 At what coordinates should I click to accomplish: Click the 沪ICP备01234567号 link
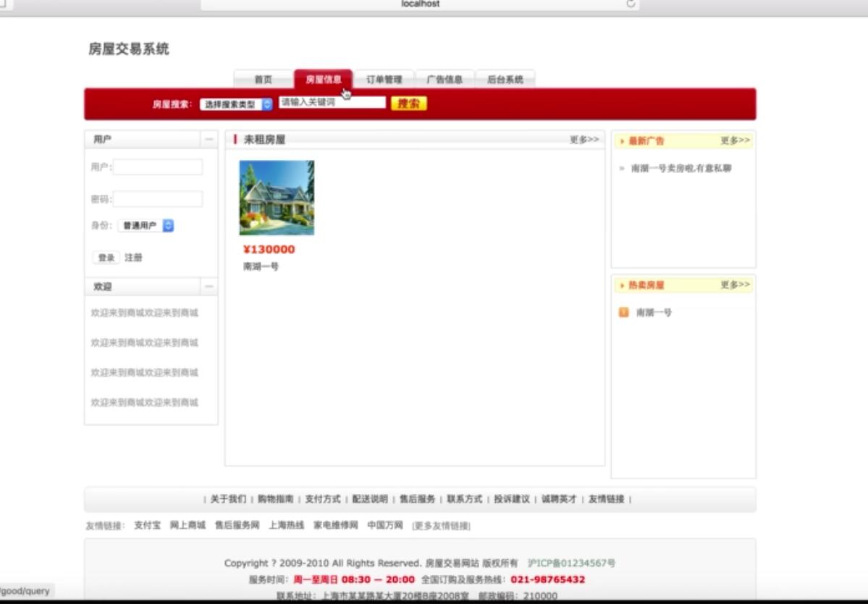571,563
